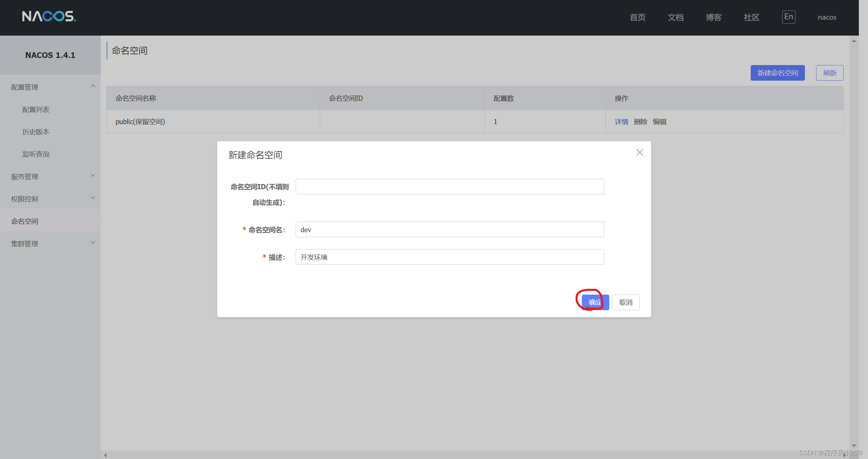Click the 命名空间 page title

[x=130, y=51]
